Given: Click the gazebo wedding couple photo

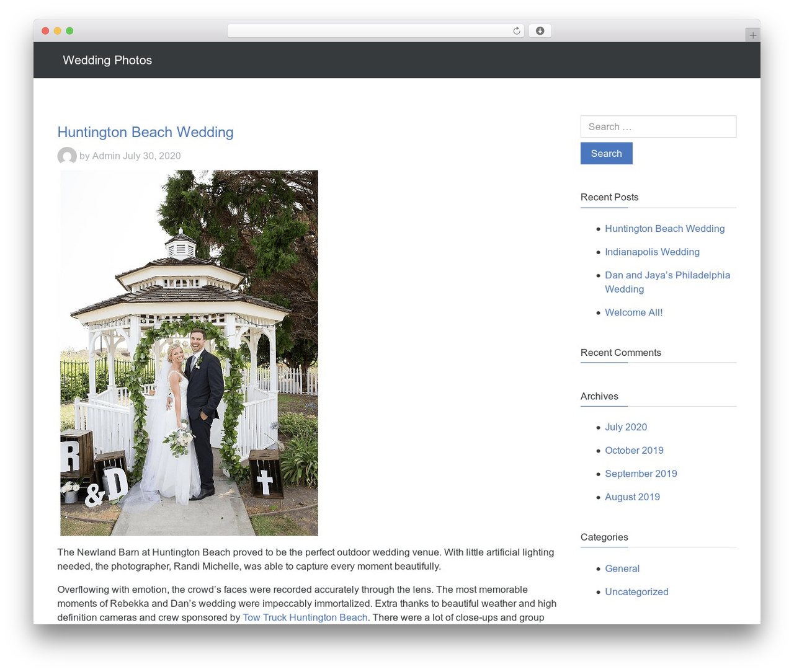Looking at the screenshot, I should [189, 353].
